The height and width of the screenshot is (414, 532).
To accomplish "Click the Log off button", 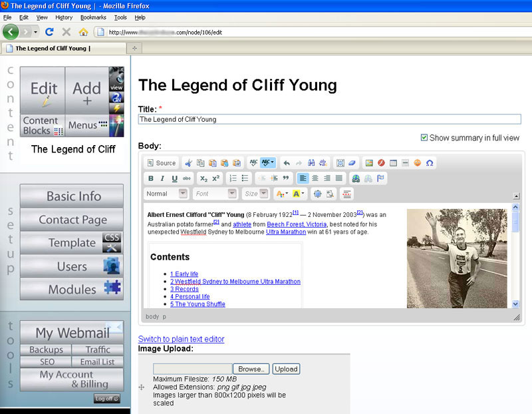I will pos(107,399).
